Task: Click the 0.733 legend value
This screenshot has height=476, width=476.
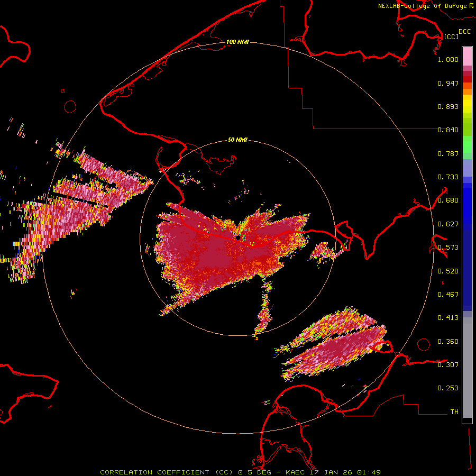Action: coord(448,177)
